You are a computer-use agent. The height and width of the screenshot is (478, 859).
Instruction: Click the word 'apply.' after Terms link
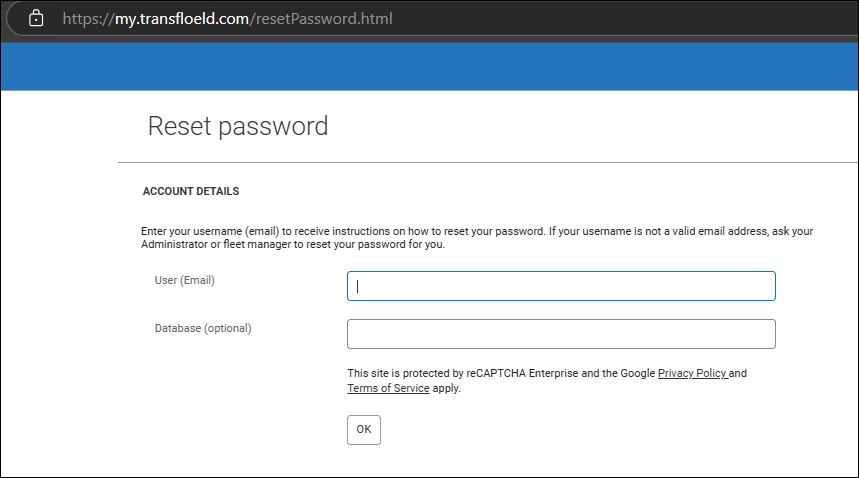click(x=446, y=388)
